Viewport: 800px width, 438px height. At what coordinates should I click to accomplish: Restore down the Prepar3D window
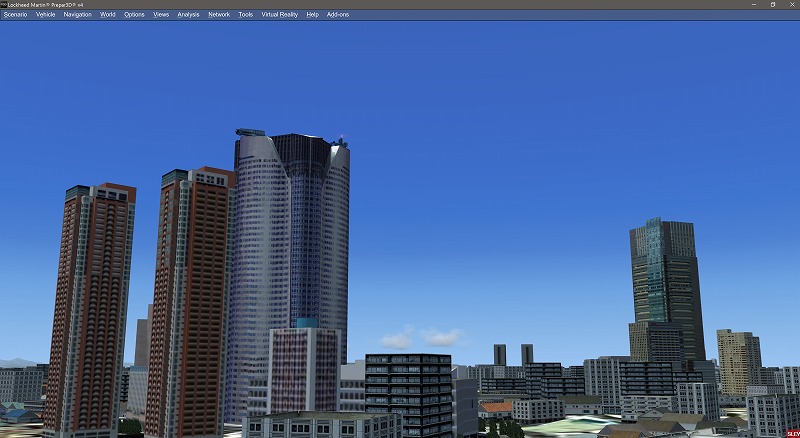click(773, 5)
